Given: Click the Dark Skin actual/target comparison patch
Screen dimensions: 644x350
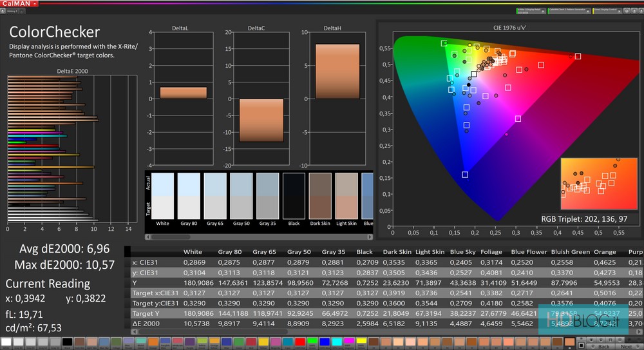Looking at the screenshot, I should [x=320, y=195].
